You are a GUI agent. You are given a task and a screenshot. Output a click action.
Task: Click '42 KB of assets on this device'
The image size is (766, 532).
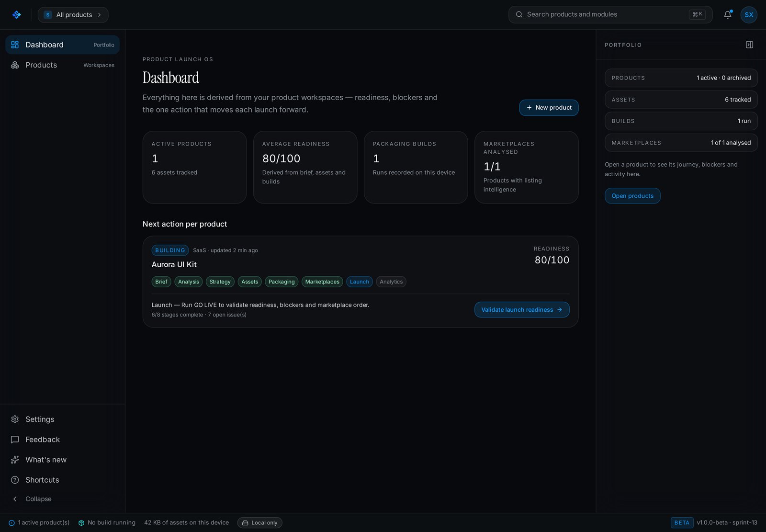pos(186,523)
